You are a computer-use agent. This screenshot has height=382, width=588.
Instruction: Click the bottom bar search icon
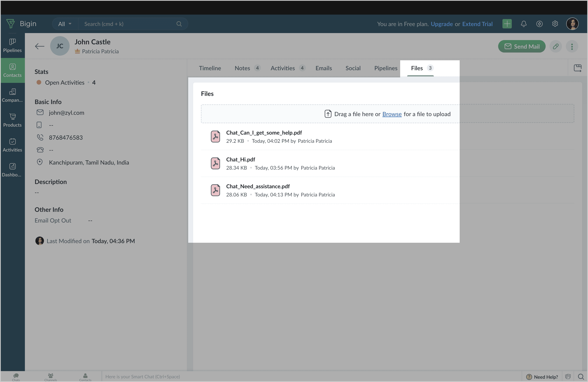coord(581,377)
